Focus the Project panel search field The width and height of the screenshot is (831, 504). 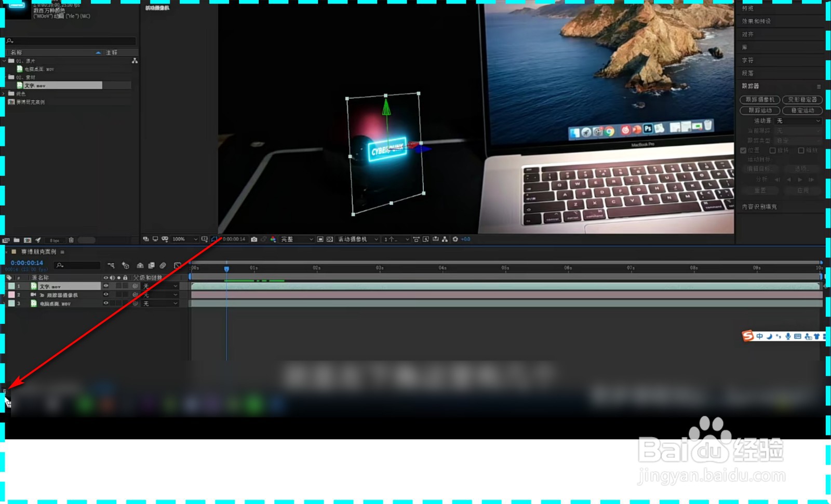click(70, 40)
